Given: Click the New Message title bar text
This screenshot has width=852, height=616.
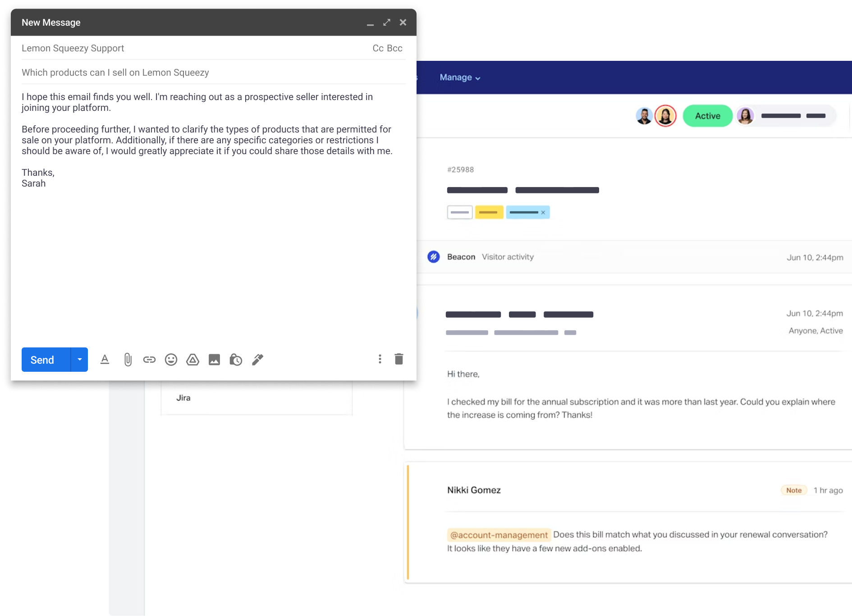Looking at the screenshot, I should [51, 23].
